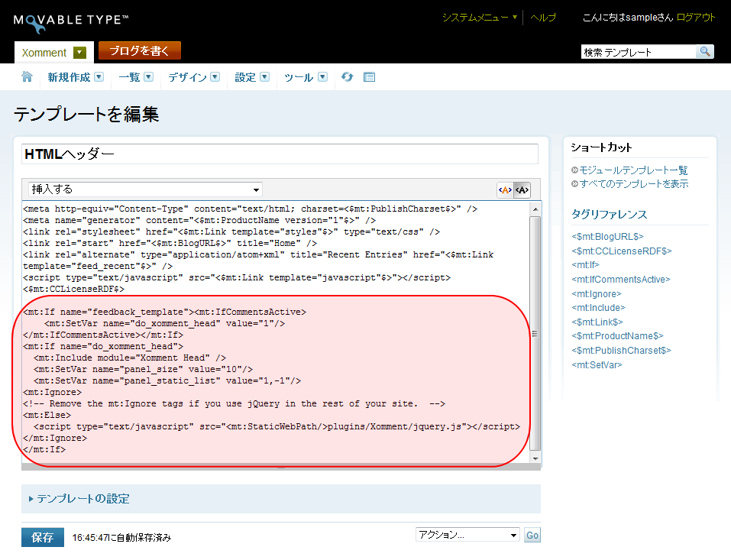
Task: Click the 16:45:47に自動保存済み status text
Action: point(121,538)
